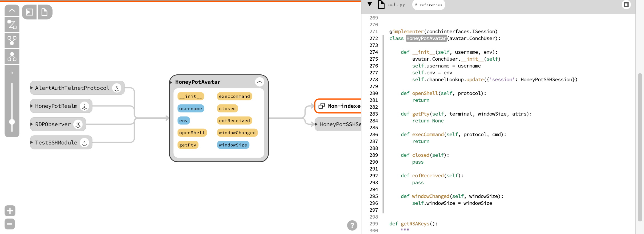The height and width of the screenshot is (234, 644).
Task: Select the execCommand method in graph
Action: pyautogui.click(x=234, y=96)
